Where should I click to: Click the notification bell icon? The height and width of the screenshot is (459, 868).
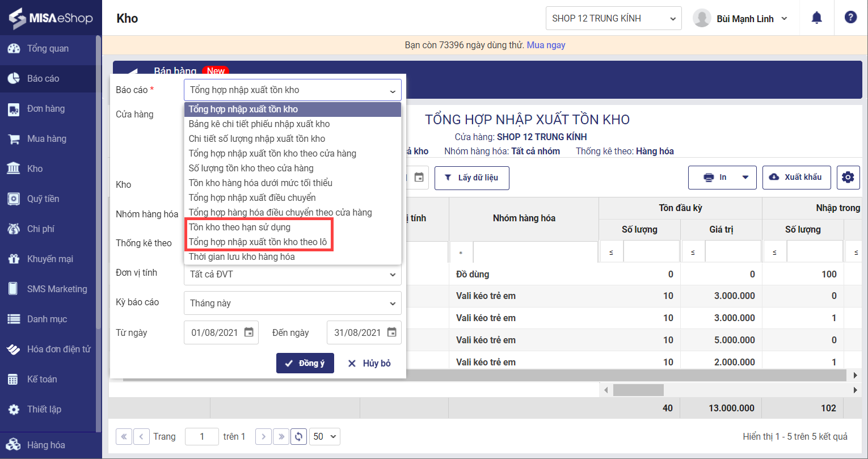pyautogui.click(x=816, y=18)
